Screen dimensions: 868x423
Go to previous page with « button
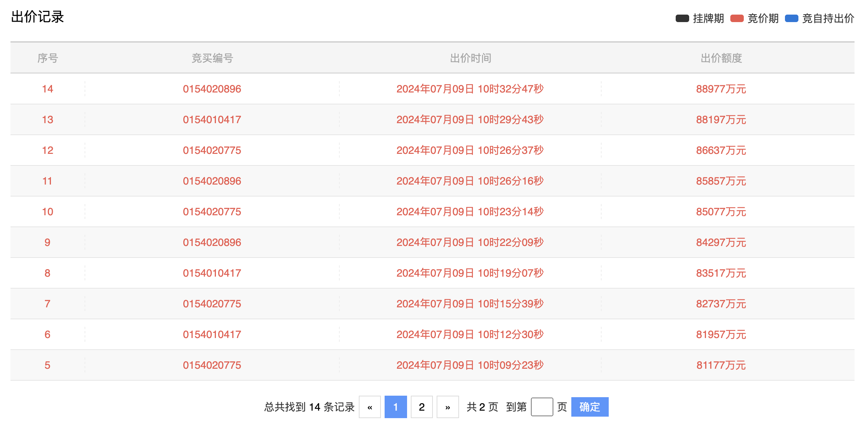click(370, 407)
